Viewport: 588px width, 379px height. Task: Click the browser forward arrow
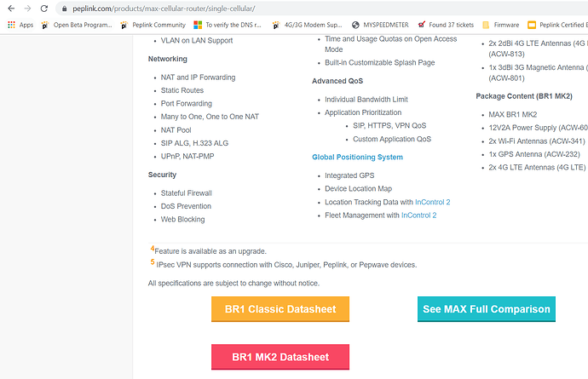point(27,9)
